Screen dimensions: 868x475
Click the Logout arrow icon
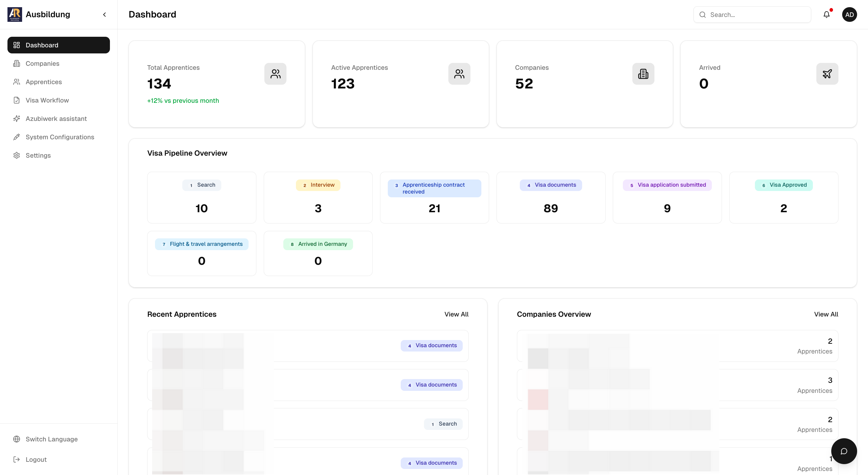click(17, 459)
